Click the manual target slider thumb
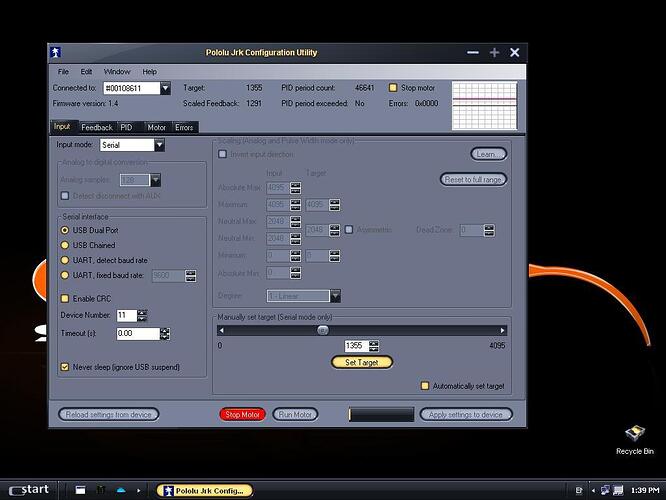The height and width of the screenshot is (500, 666). pyautogui.click(x=323, y=330)
